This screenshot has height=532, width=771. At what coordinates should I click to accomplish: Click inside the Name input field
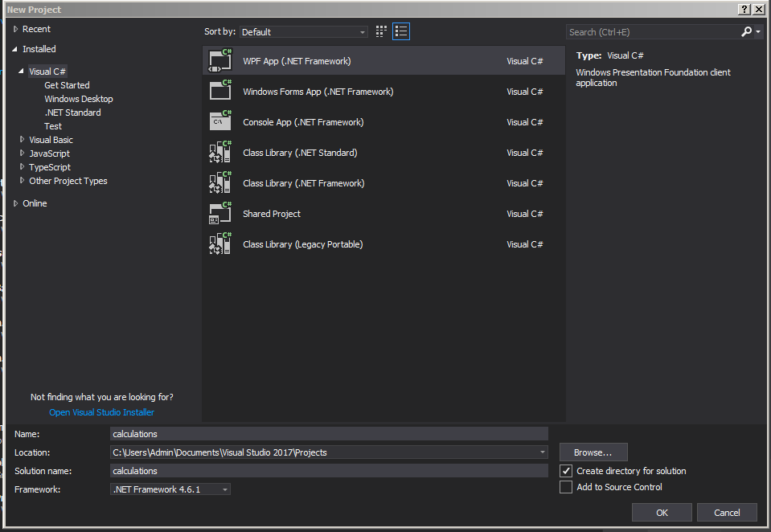point(322,433)
